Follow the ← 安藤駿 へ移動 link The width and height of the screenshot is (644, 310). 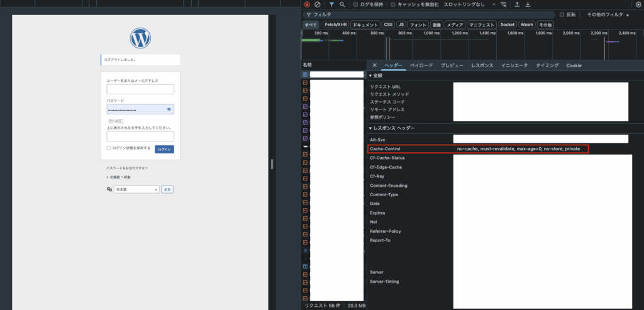[x=118, y=177]
